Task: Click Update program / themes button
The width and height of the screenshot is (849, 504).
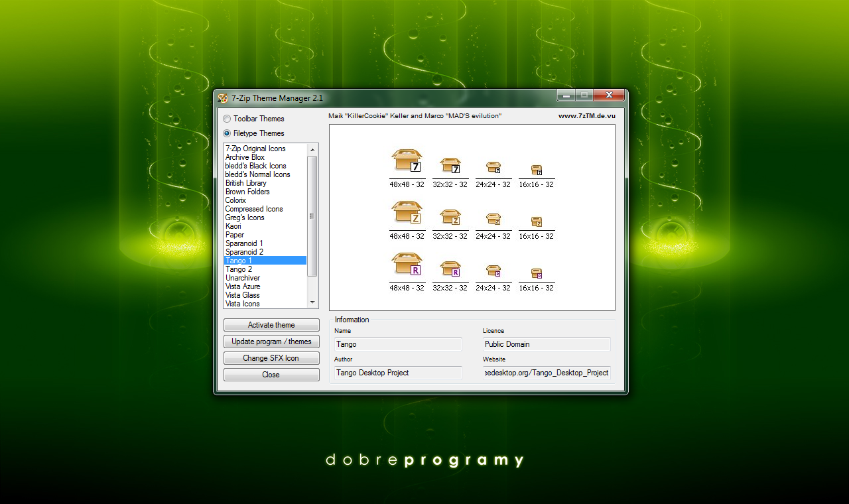Action: (271, 342)
